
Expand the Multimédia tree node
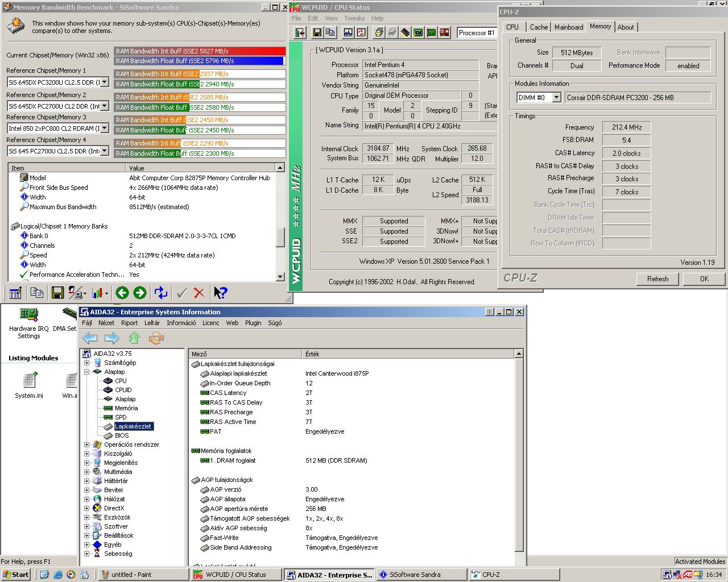86,472
